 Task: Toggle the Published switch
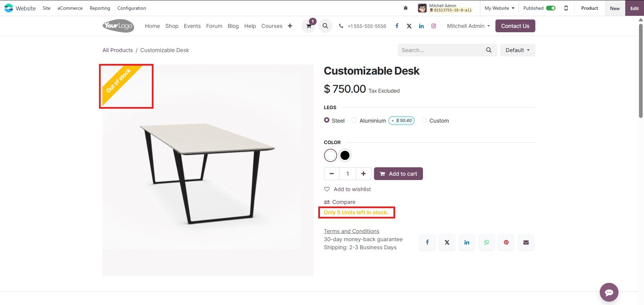pyautogui.click(x=550, y=8)
